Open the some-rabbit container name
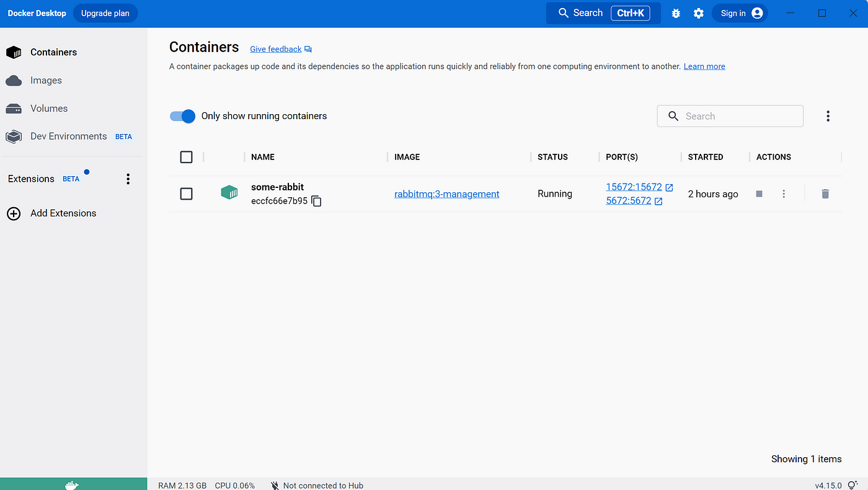This screenshot has height=490, width=868. [277, 187]
